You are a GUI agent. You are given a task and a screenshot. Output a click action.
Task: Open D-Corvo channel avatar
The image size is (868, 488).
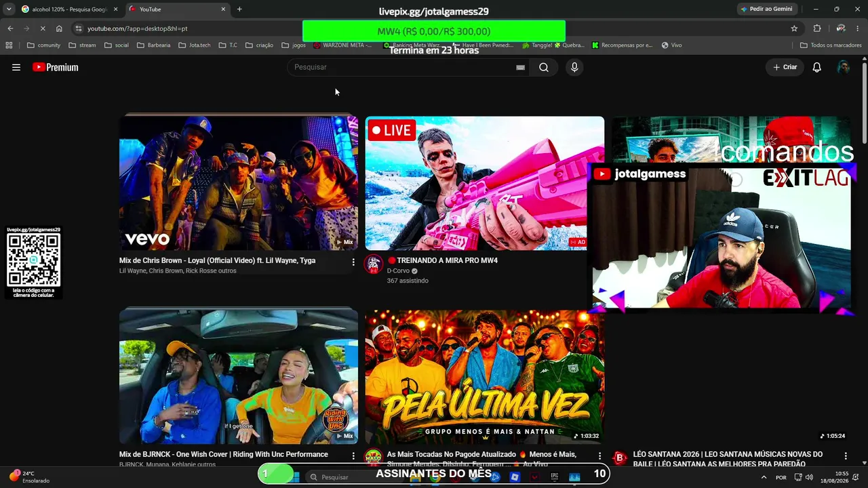click(374, 264)
